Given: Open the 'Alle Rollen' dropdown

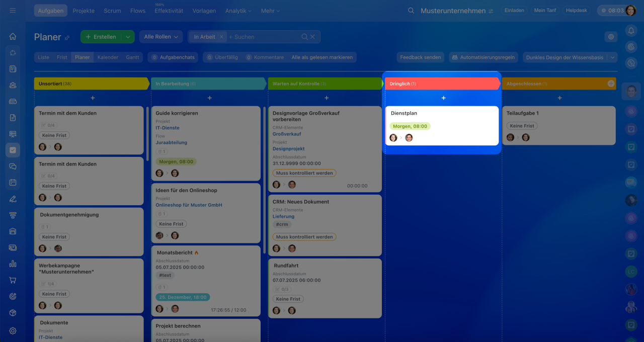Looking at the screenshot, I should pos(161,37).
